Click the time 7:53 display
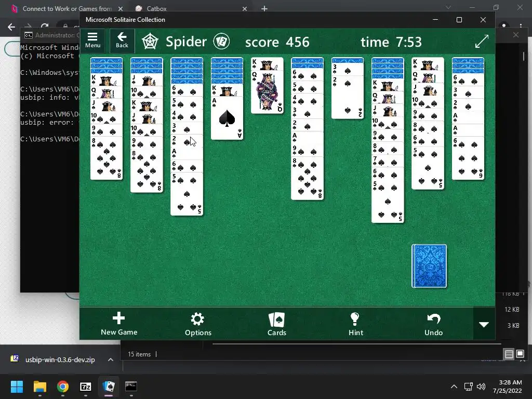 click(x=391, y=42)
